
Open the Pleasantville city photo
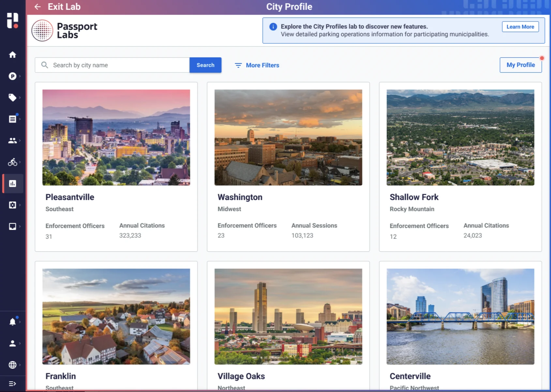(x=116, y=137)
